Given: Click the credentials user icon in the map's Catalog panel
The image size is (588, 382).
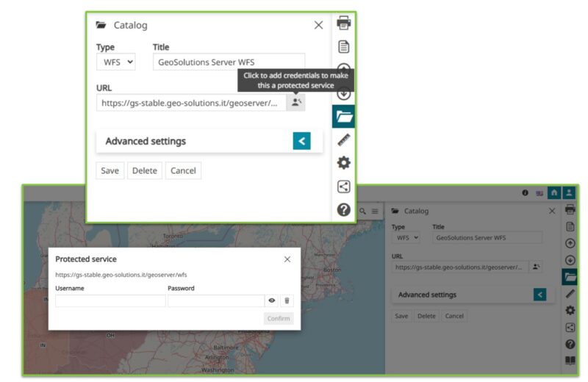Looking at the screenshot, I should tap(537, 267).
